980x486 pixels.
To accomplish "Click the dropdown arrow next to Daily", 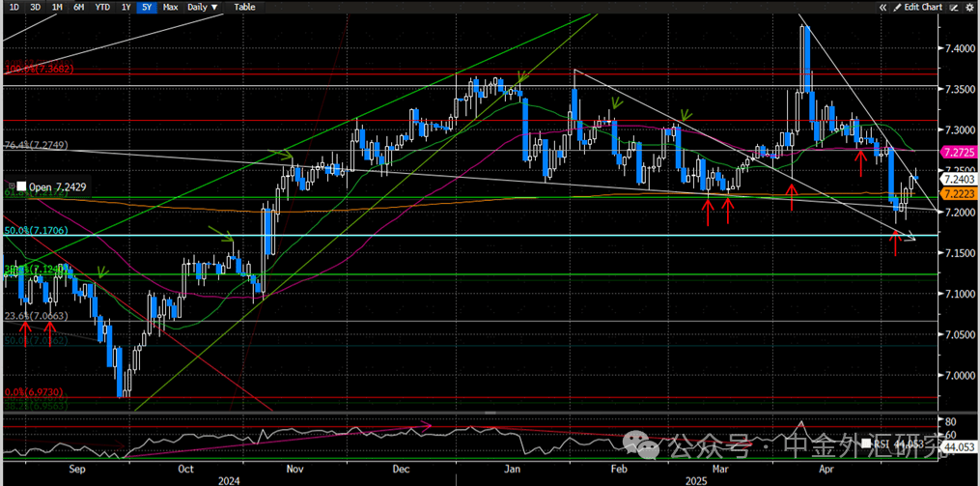I will point(215,8).
